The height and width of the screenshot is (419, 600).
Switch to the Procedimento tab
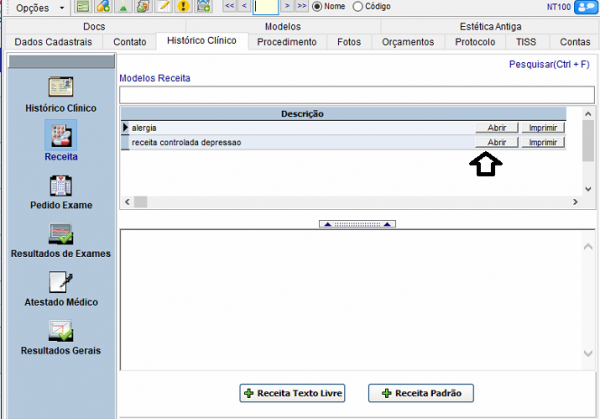tap(287, 42)
